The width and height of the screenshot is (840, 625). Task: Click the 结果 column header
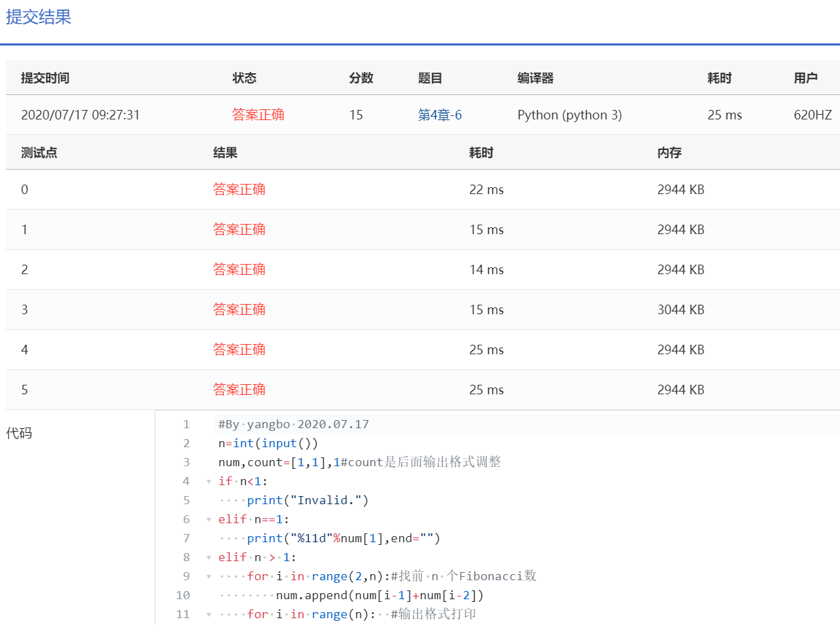pos(225,153)
